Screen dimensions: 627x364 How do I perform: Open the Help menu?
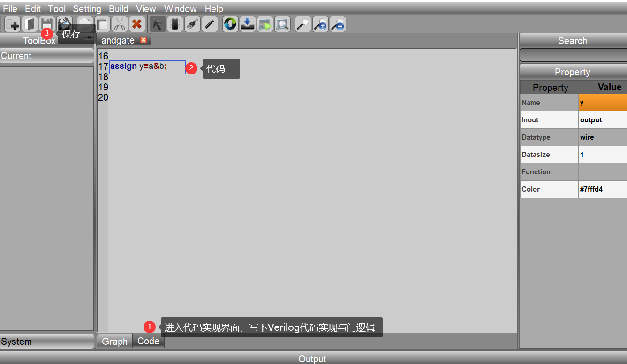tap(214, 9)
